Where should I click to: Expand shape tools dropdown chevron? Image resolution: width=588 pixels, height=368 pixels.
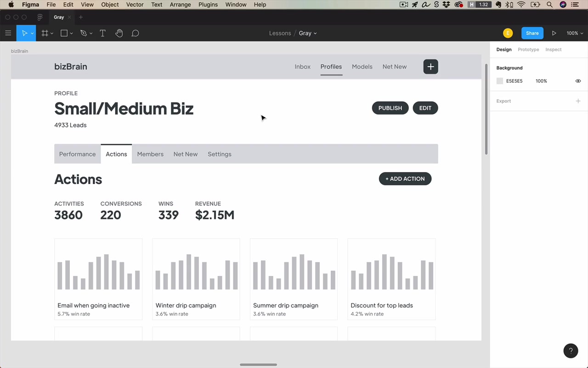pos(72,34)
